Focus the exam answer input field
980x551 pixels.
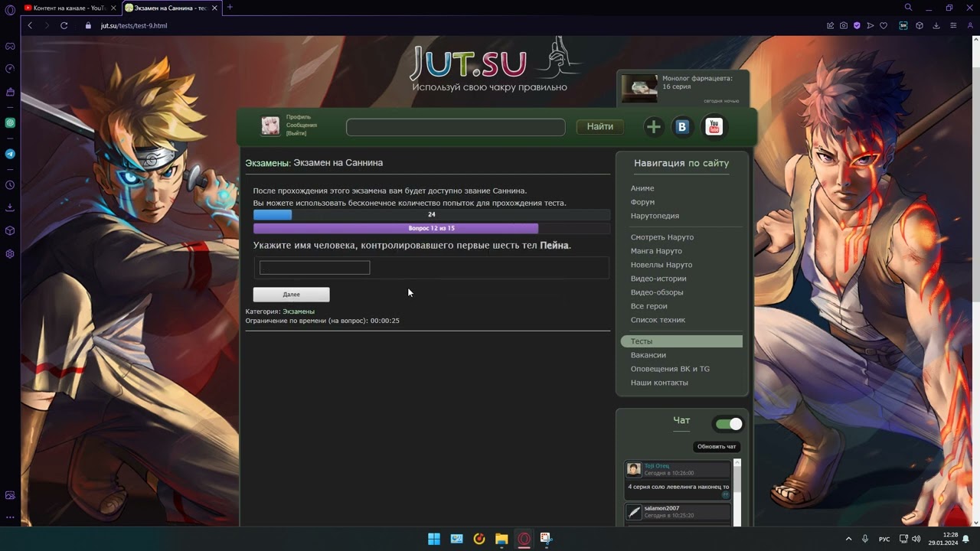click(315, 267)
